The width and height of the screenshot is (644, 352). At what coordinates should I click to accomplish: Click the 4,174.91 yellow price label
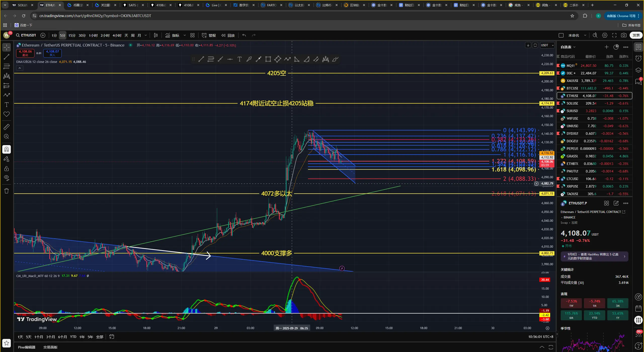click(x=547, y=103)
